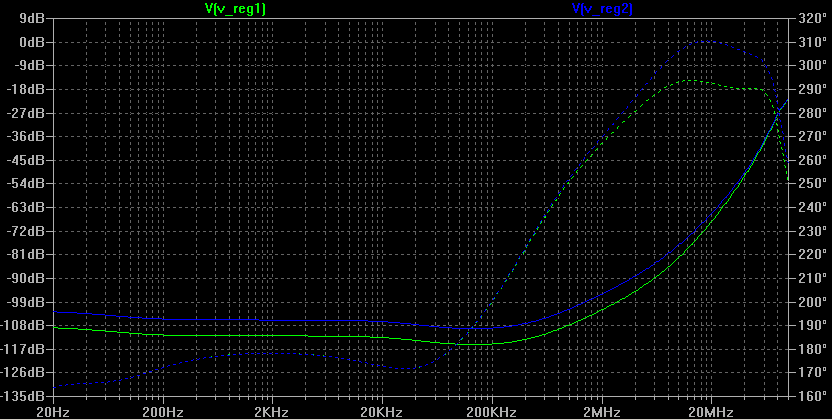Click the -54dB magnitude axis label
832x420 pixels.
point(25,183)
